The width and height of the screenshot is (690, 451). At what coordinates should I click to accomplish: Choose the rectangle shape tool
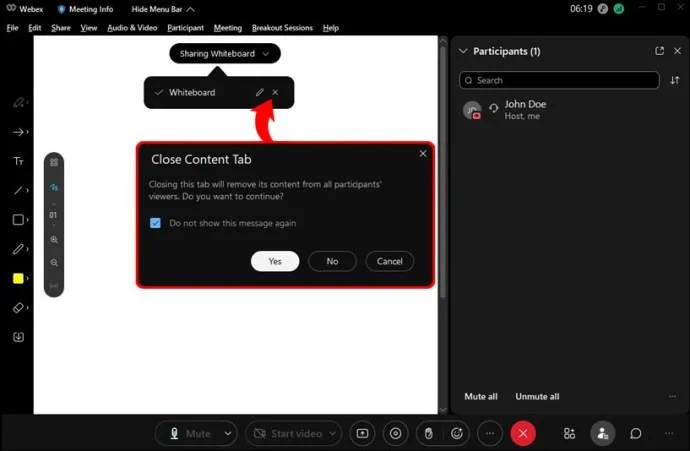(x=18, y=220)
